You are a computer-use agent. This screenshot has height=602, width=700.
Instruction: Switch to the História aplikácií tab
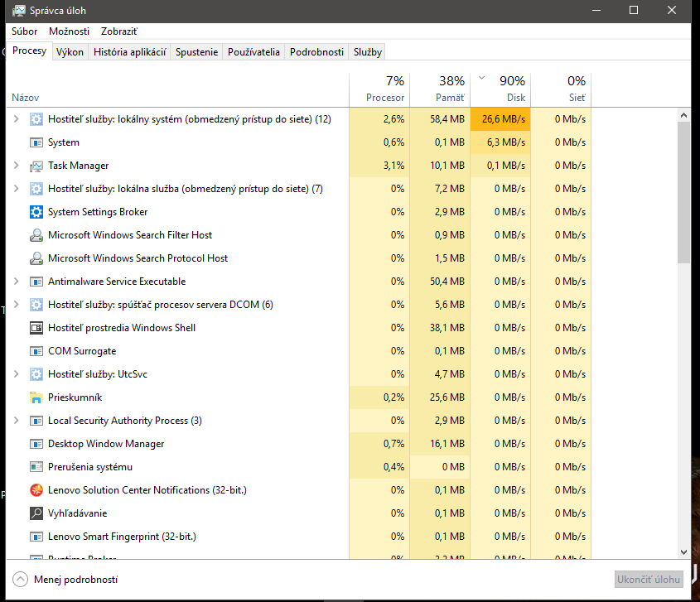pyautogui.click(x=129, y=52)
